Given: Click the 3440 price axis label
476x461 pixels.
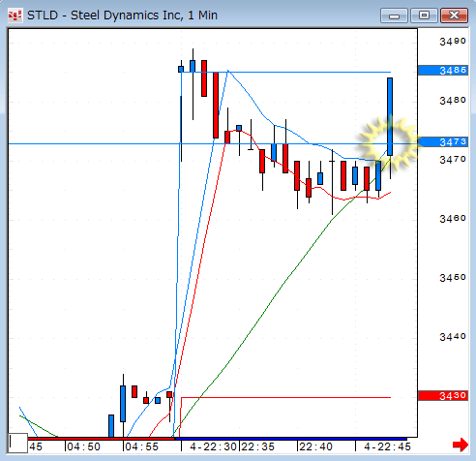Looking at the screenshot, I should click(x=453, y=337).
